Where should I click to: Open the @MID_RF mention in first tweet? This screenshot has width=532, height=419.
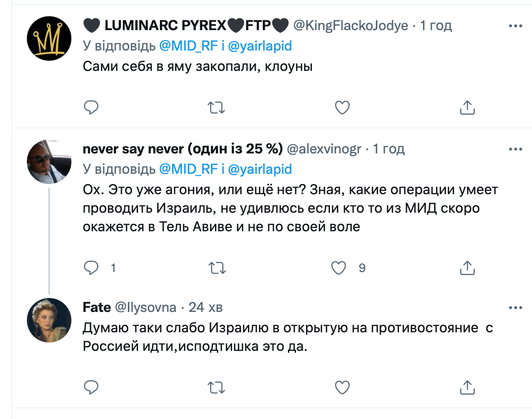[188, 46]
